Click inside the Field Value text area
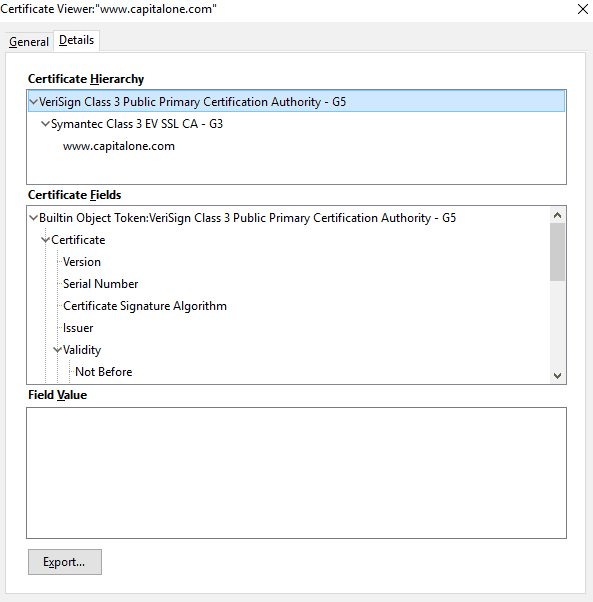The image size is (593, 602). pyautogui.click(x=296, y=473)
